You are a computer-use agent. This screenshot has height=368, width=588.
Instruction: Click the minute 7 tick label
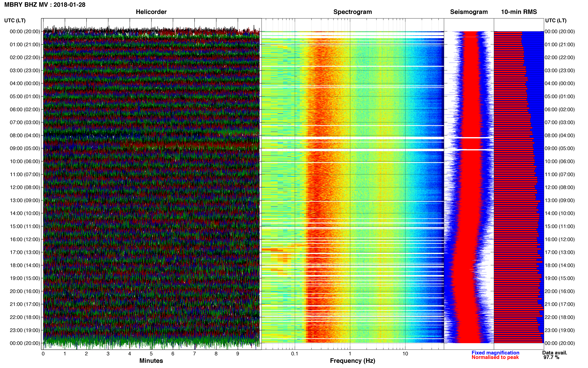pyautogui.click(x=195, y=354)
